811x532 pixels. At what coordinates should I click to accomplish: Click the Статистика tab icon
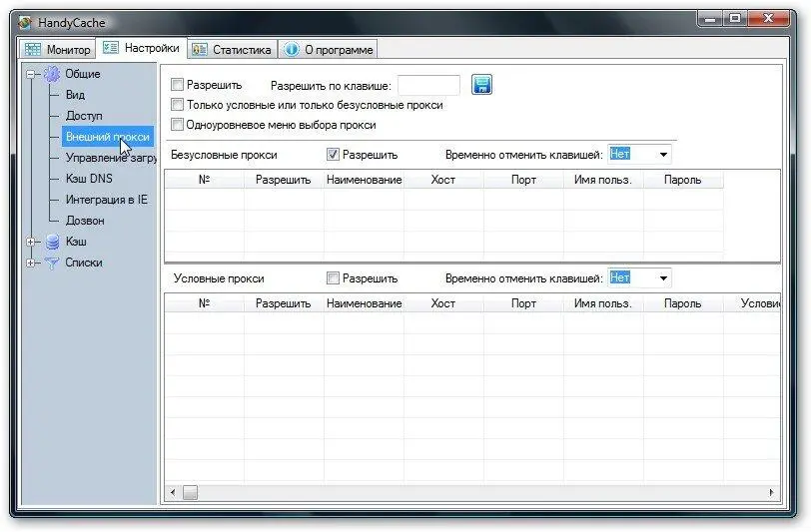pyautogui.click(x=200, y=49)
